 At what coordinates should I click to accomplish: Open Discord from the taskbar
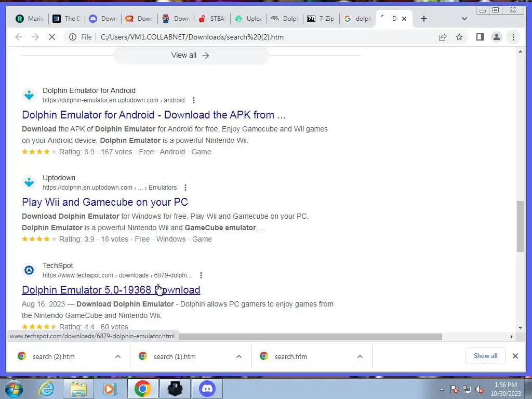pos(207,389)
